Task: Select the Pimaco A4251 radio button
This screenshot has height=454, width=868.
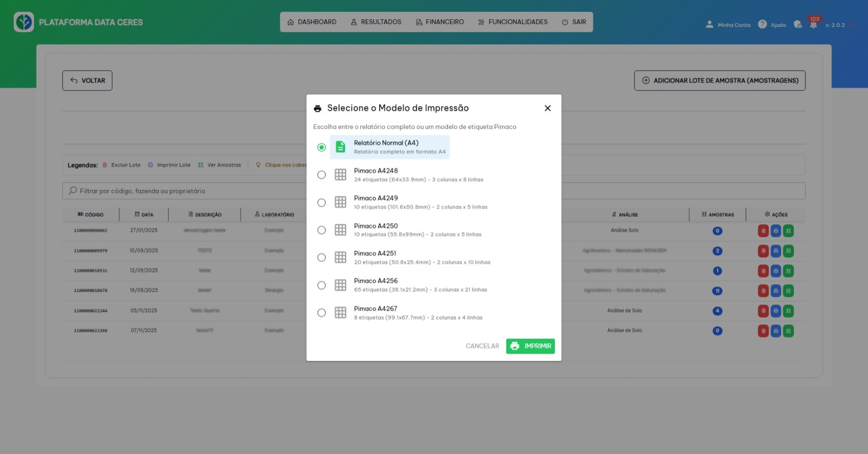Action: [x=321, y=258]
